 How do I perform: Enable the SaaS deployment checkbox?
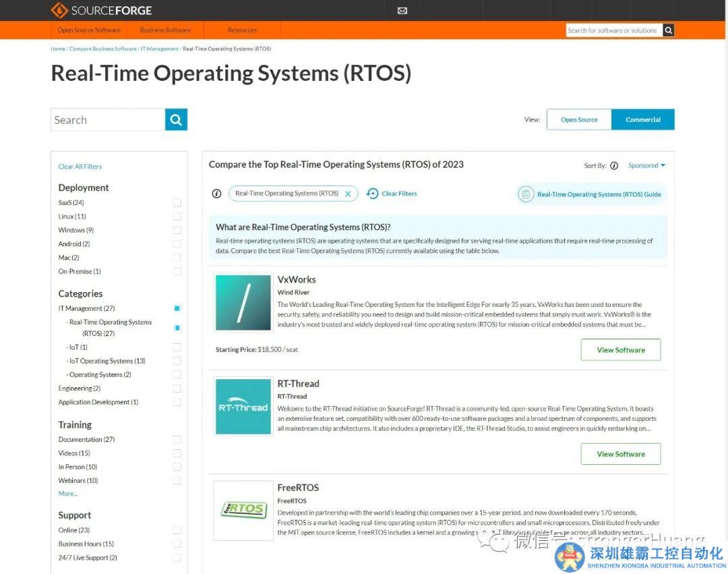[177, 203]
